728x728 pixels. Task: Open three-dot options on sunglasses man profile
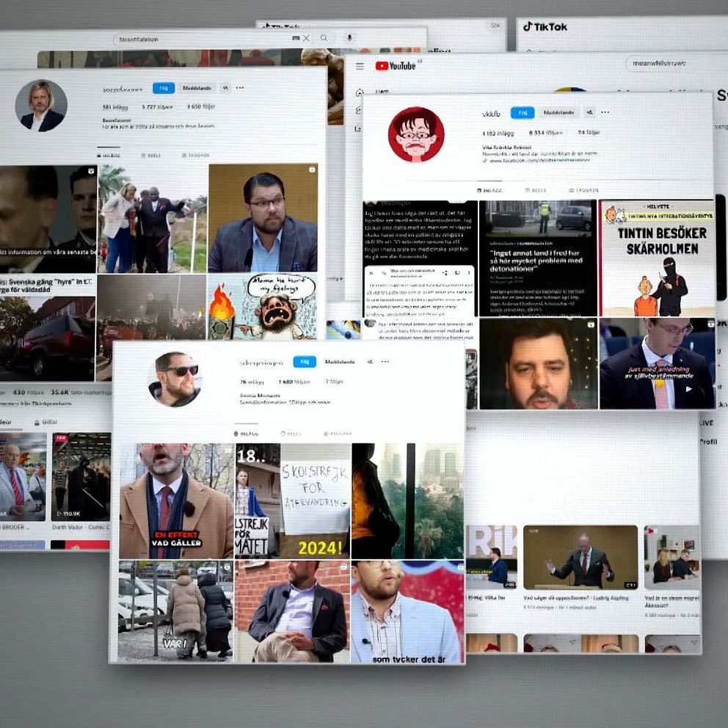pyautogui.click(x=385, y=362)
